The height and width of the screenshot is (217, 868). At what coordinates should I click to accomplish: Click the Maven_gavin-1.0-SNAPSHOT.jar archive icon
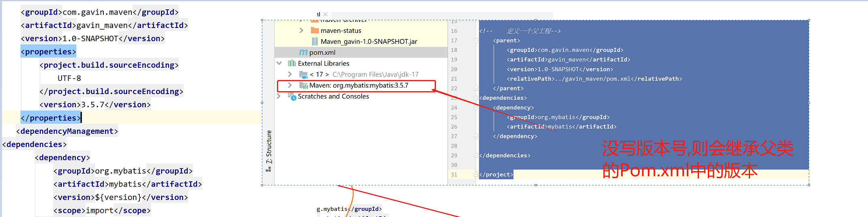click(315, 41)
